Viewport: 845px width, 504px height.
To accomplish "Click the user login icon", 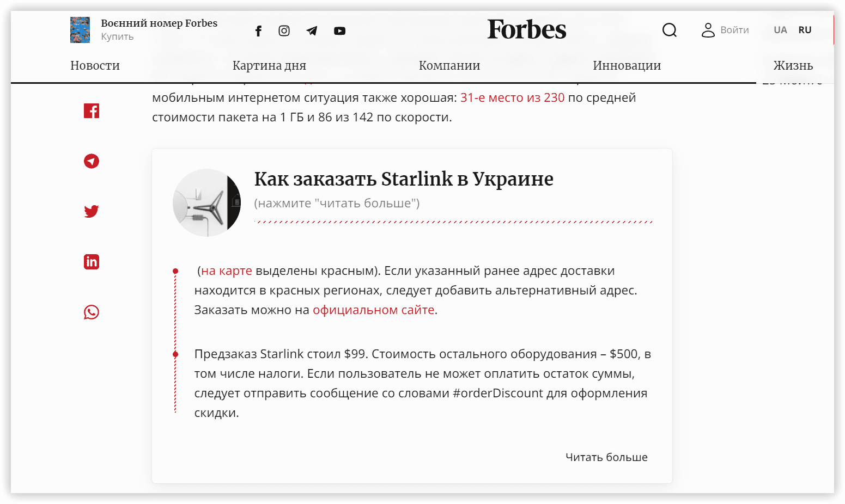I will pos(708,30).
